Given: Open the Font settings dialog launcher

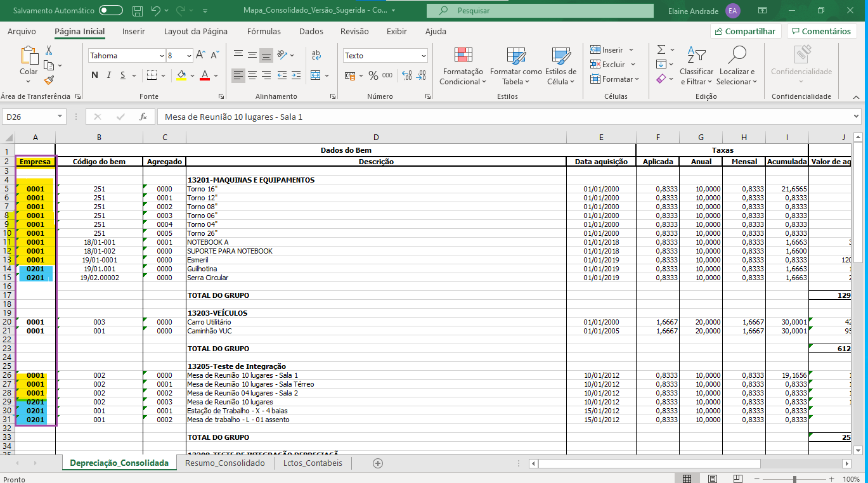Looking at the screenshot, I should pos(221,96).
